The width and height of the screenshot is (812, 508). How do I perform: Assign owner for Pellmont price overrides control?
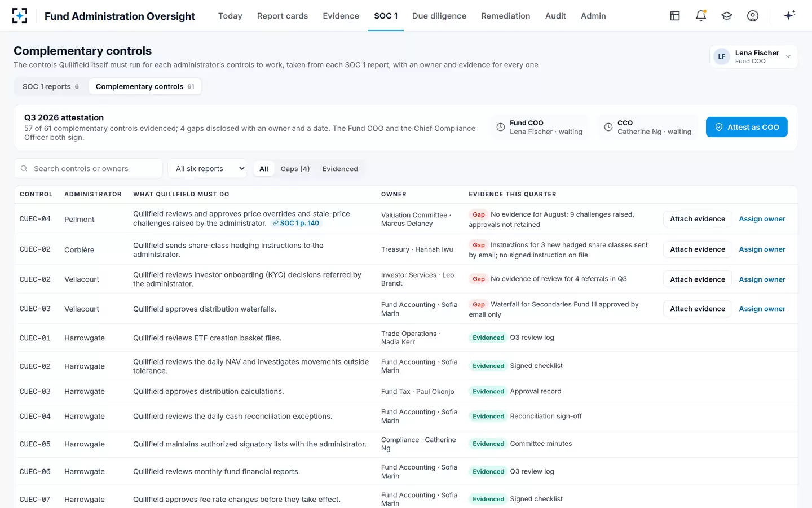(762, 219)
